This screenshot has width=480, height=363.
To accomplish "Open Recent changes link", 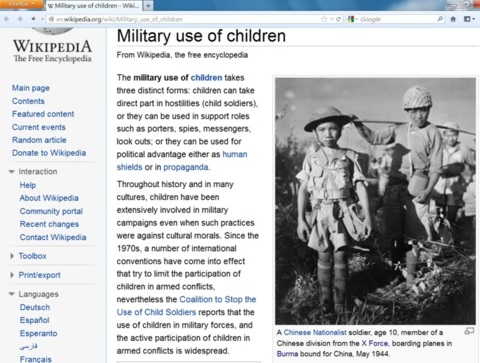I will pyautogui.click(x=49, y=224).
